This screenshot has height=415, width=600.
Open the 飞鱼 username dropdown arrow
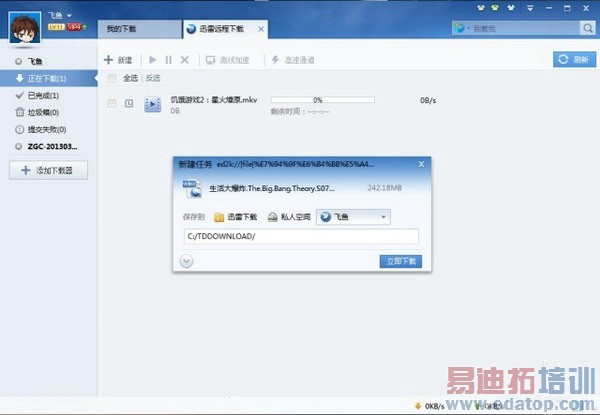69,16
